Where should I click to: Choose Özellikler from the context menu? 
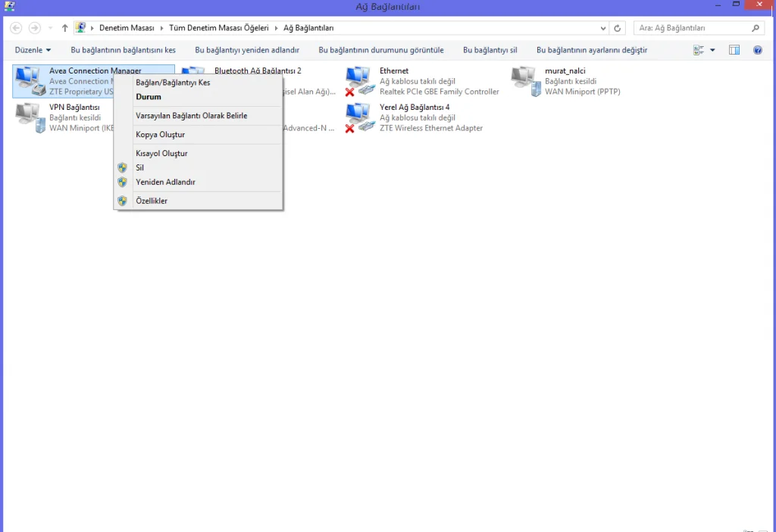pos(152,201)
